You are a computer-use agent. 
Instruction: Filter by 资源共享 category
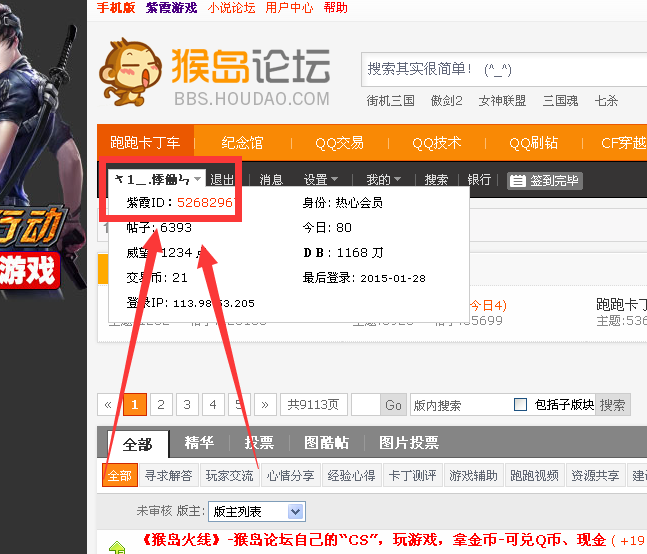595,476
